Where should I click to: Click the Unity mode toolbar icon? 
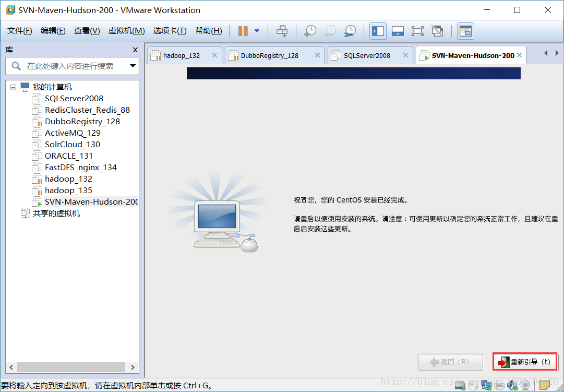[x=437, y=31]
